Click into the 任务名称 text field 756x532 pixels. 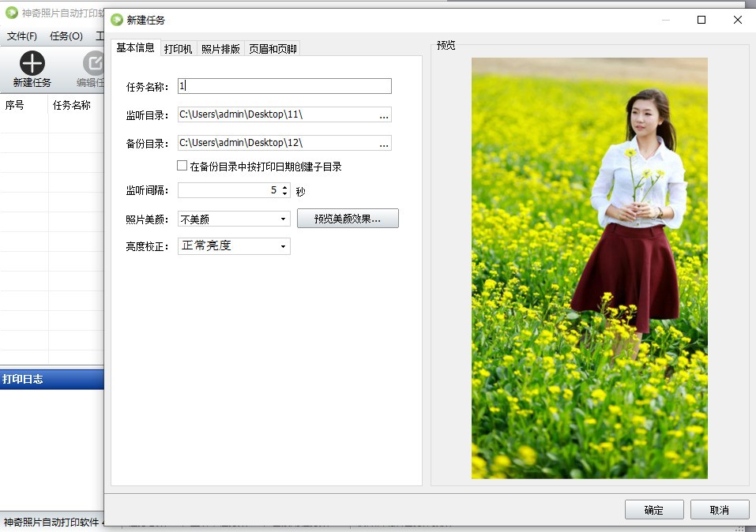(x=284, y=86)
